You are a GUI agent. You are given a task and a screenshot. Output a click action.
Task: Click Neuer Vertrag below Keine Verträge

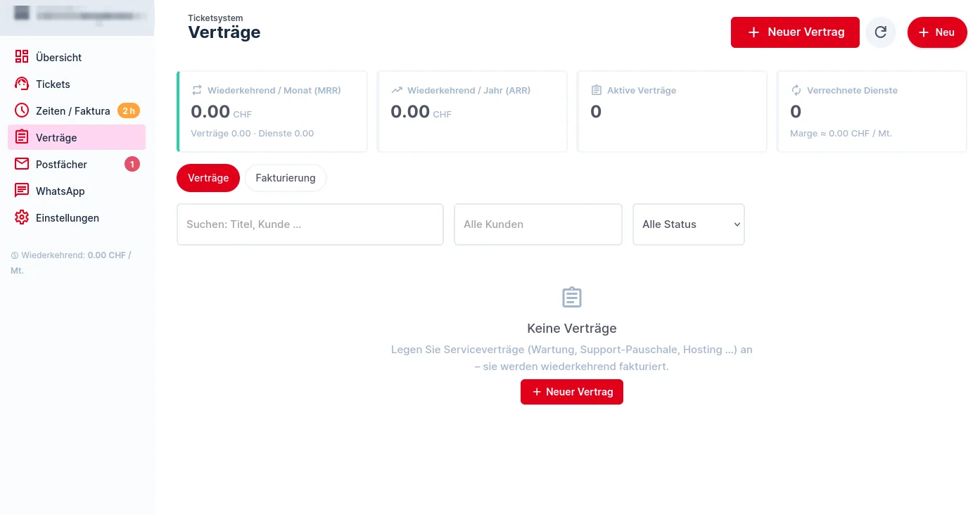coord(572,392)
